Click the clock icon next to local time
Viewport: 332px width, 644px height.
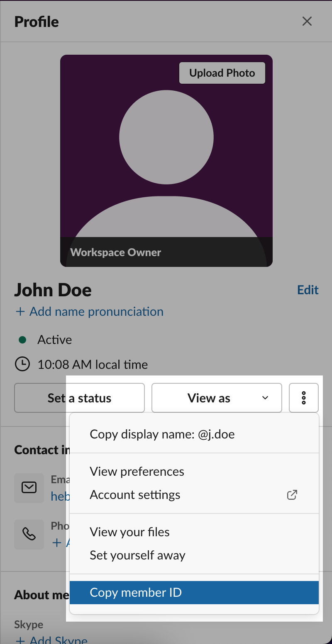click(22, 364)
